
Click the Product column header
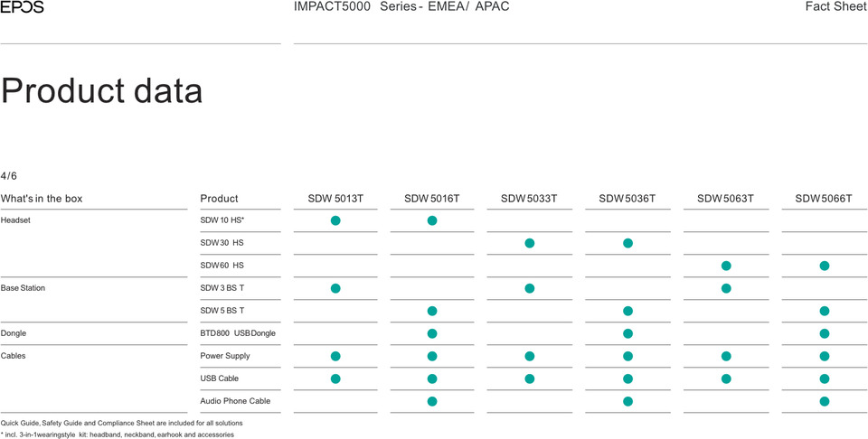tap(219, 199)
